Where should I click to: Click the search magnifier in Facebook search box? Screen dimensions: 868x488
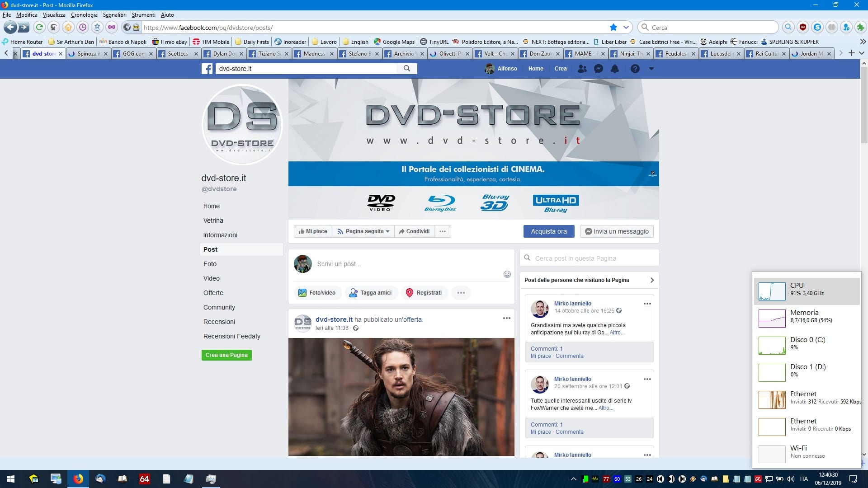click(407, 69)
